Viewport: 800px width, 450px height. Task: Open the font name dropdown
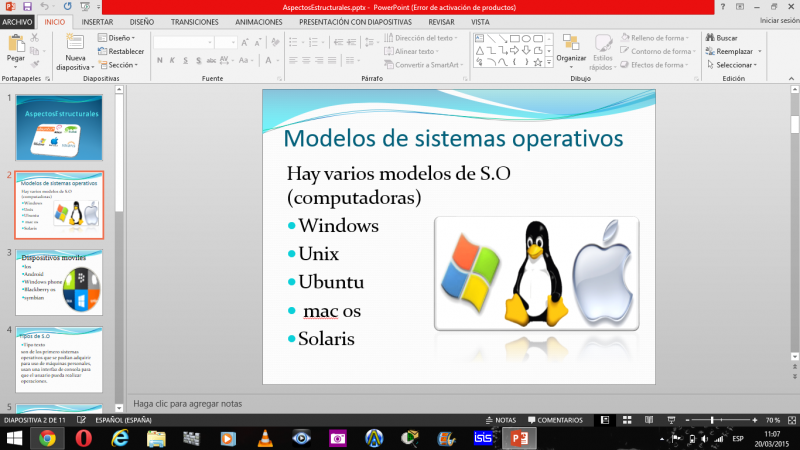coord(210,42)
